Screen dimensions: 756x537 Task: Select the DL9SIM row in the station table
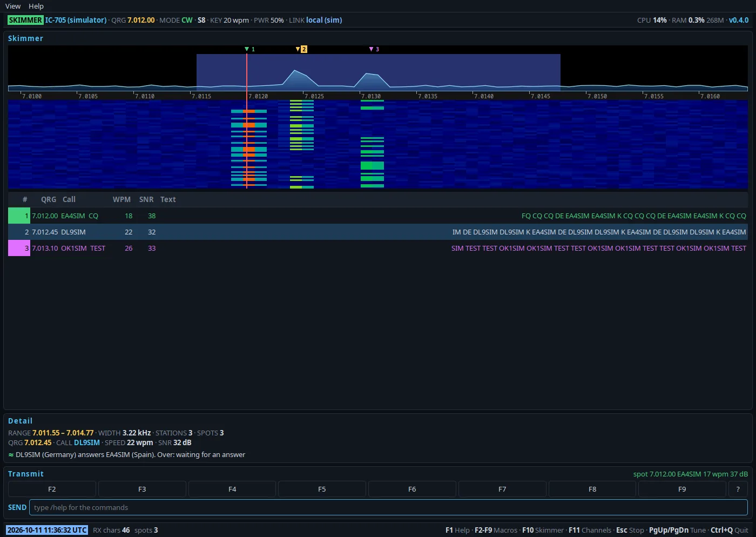coord(378,232)
